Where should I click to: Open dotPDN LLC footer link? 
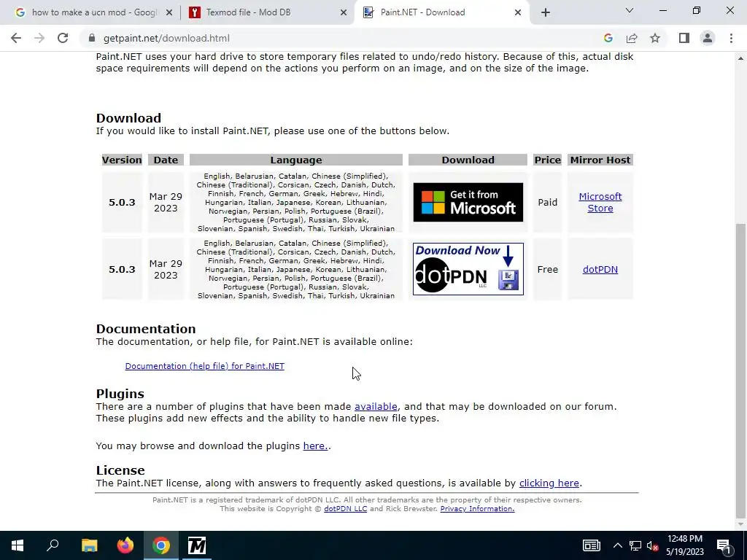[x=345, y=509]
